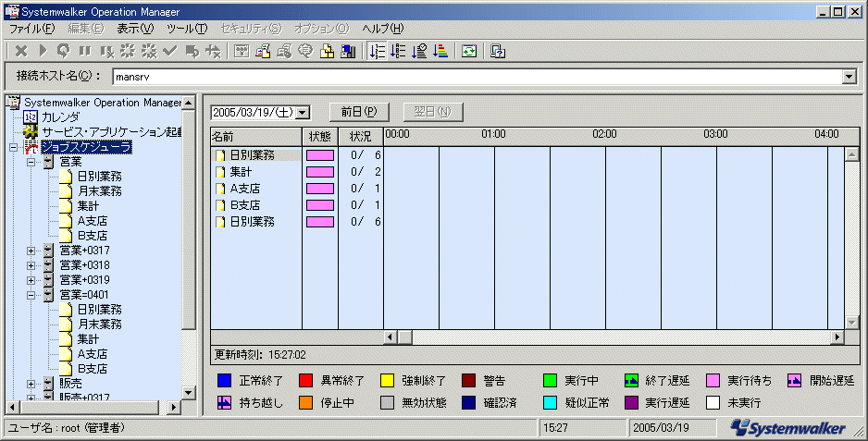
Task: Select sort by colored status bars icon
Action: click(440, 52)
